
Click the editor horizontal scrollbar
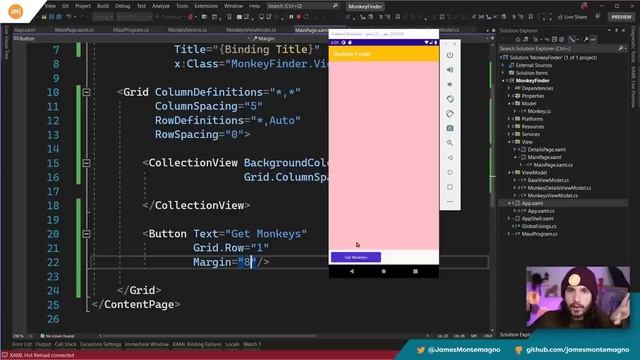pyautogui.click(x=209, y=336)
